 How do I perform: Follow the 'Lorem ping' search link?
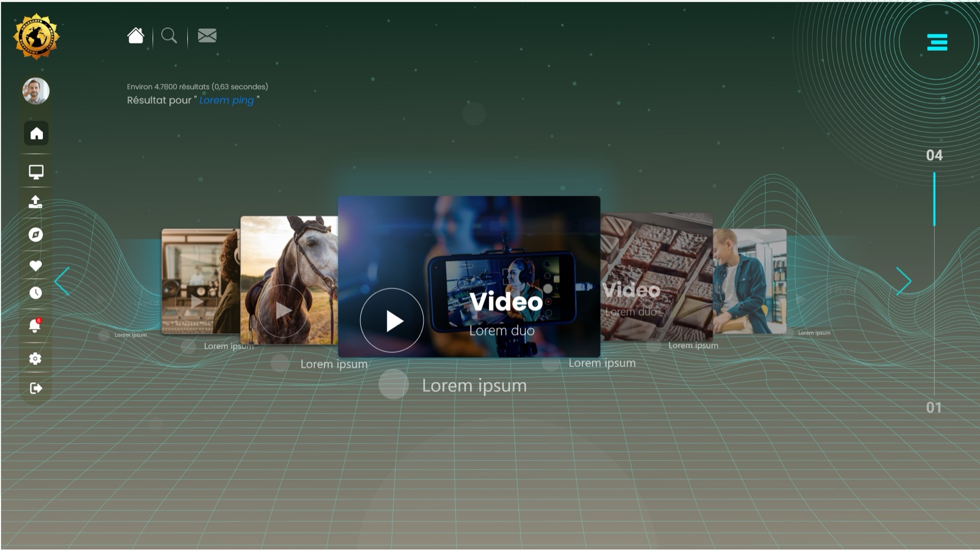pos(226,100)
